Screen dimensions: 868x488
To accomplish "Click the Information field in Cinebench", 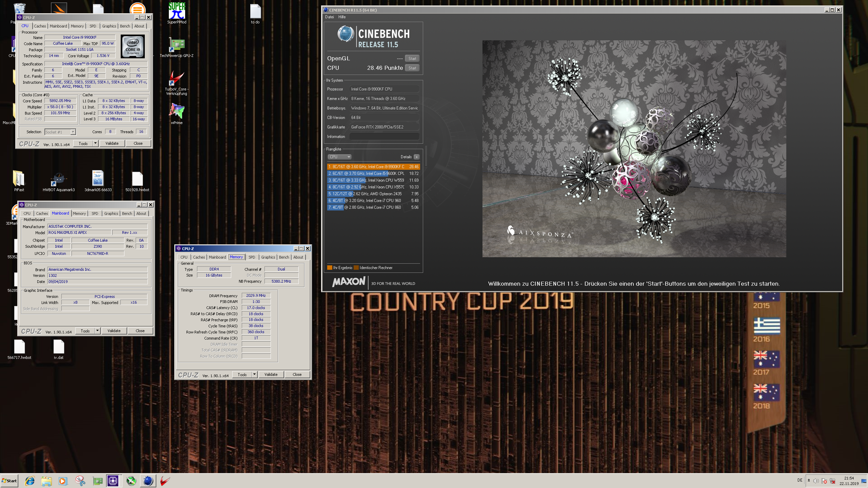I will [x=384, y=137].
